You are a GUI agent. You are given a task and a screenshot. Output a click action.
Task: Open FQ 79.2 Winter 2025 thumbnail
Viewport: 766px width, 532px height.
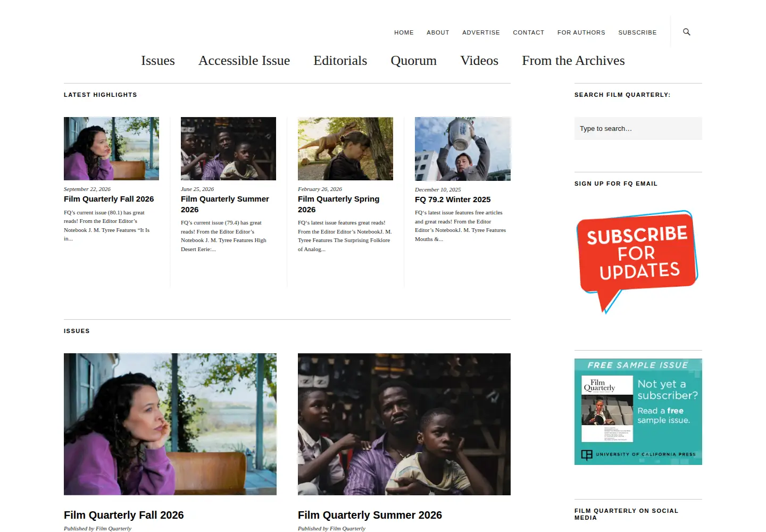coord(463,149)
